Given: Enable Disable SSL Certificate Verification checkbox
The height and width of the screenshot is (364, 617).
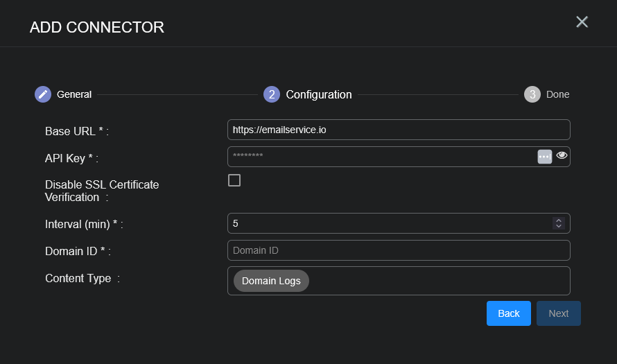Looking at the screenshot, I should coord(234,180).
